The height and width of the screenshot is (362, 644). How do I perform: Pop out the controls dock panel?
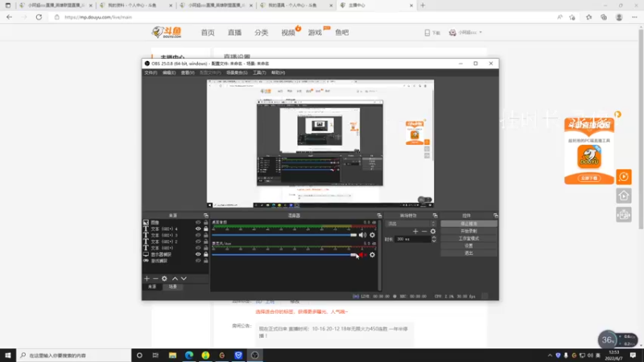(496, 216)
